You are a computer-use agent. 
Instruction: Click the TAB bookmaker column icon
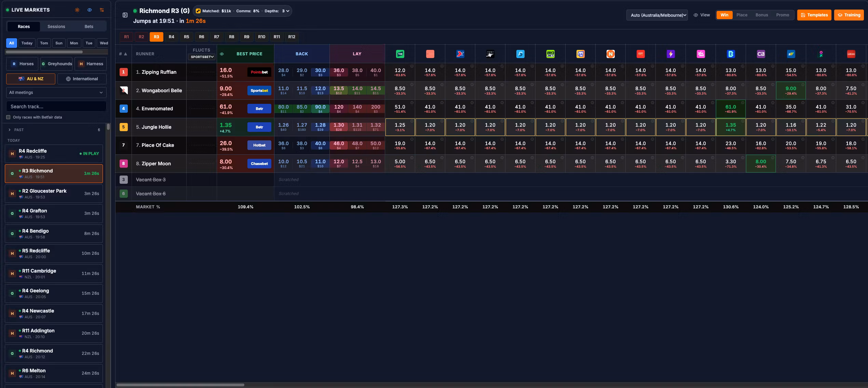coord(400,54)
